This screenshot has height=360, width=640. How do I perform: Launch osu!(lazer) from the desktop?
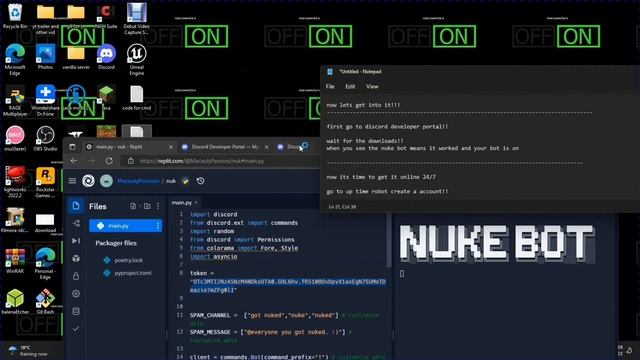point(15,139)
